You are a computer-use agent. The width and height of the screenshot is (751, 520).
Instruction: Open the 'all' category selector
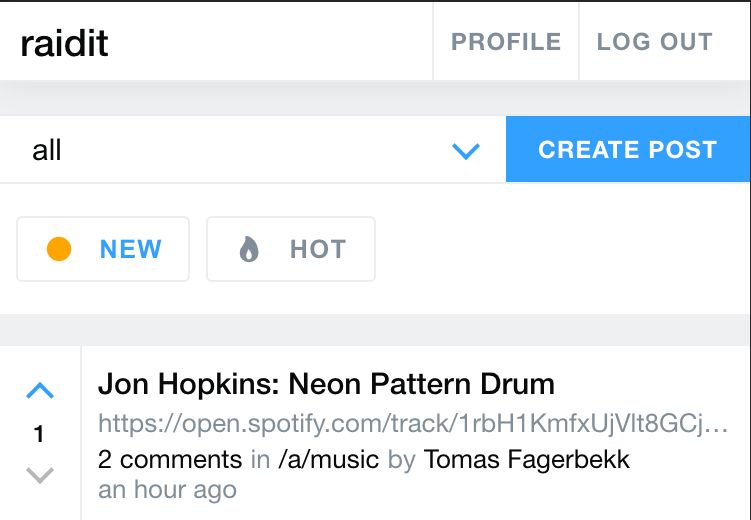pos(253,149)
